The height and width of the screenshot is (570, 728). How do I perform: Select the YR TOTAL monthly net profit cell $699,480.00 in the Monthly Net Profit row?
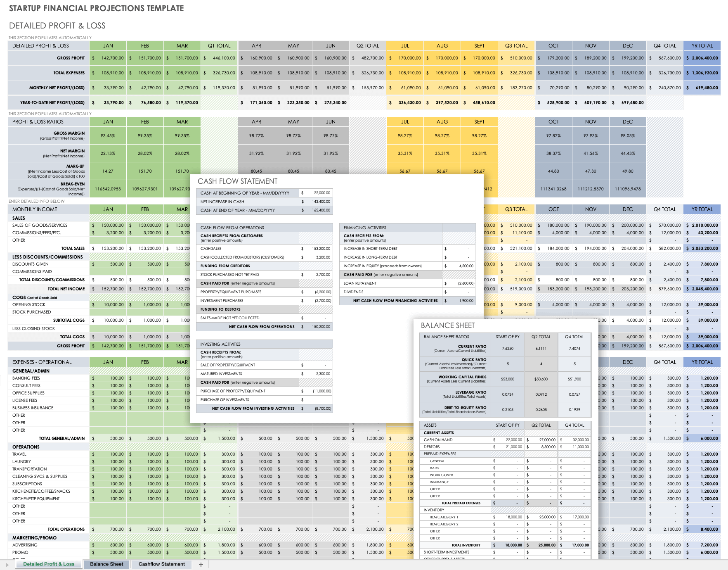point(702,88)
